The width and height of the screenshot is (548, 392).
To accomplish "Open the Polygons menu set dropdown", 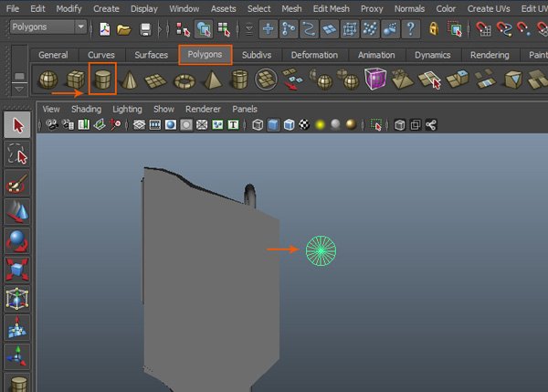I will coord(47,26).
